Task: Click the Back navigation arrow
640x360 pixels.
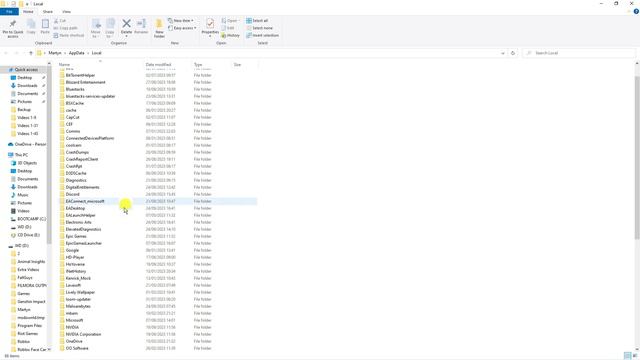Action: tap(6, 53)
